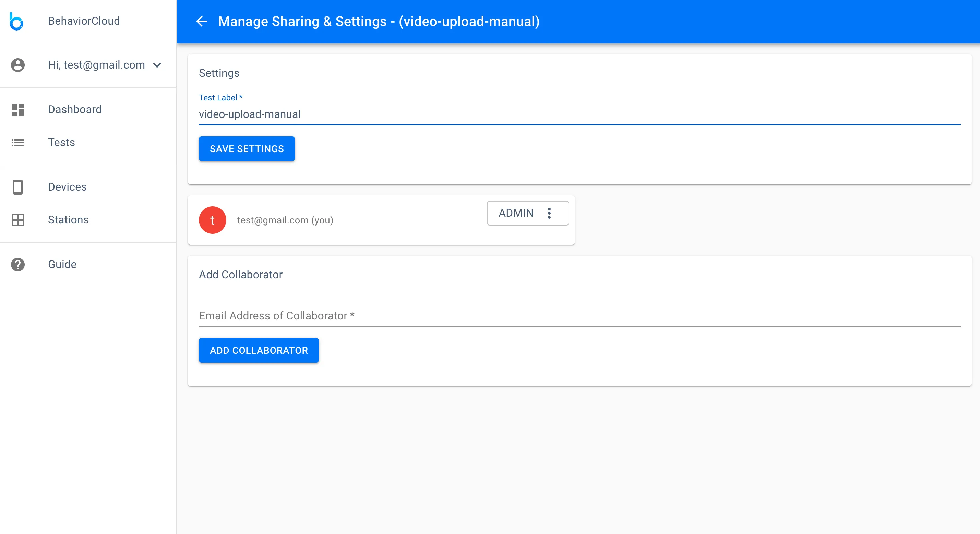Open the Dashboard menu item
This screenshot has height=534, width=980.
75,110
